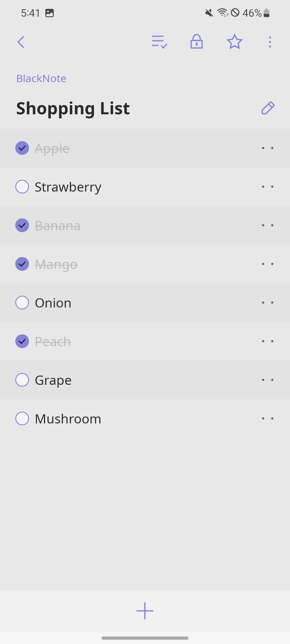290x644 pixels.
Task: Open the BlackNote folder link
Action: (x=41, y=79)
